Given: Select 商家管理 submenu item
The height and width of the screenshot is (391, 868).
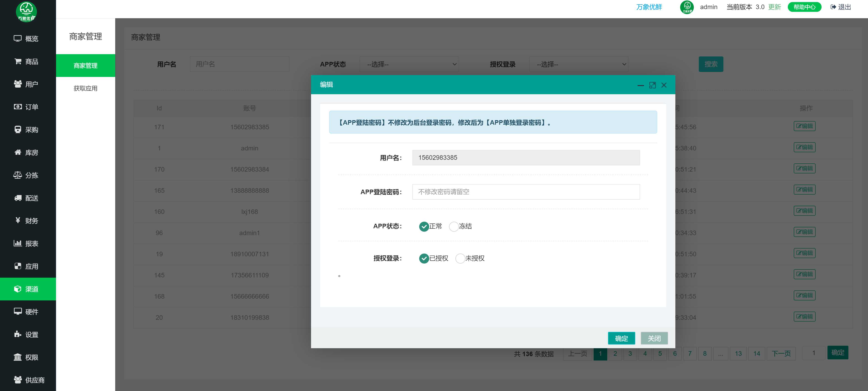Looking at the screenshot, I should click(x=85, y=66).
